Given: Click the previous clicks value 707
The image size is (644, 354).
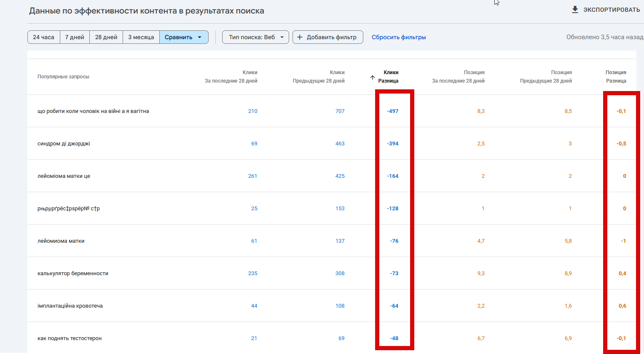Looking at the screenshot, I should tap(340, 111).
